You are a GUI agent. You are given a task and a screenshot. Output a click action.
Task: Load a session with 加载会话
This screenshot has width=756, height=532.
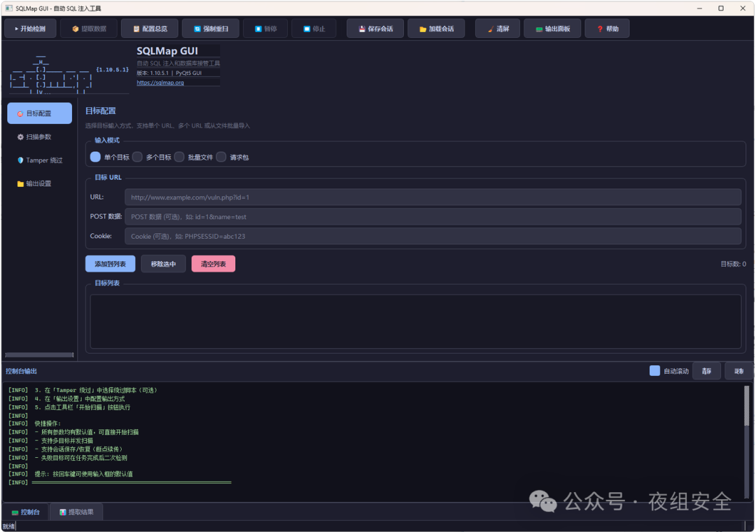click(x=436, y=29)
